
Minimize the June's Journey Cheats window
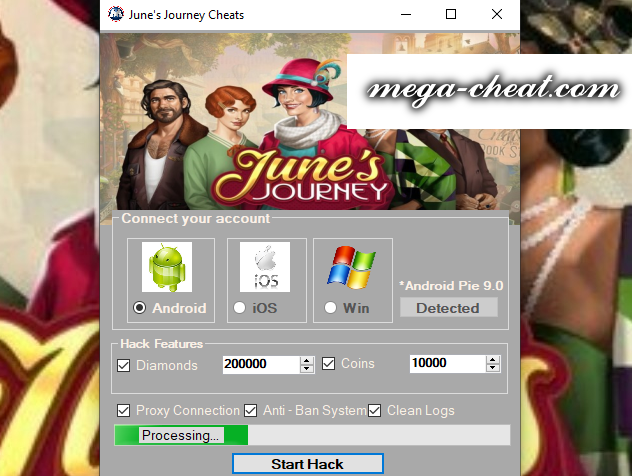[x=406, y=15]
